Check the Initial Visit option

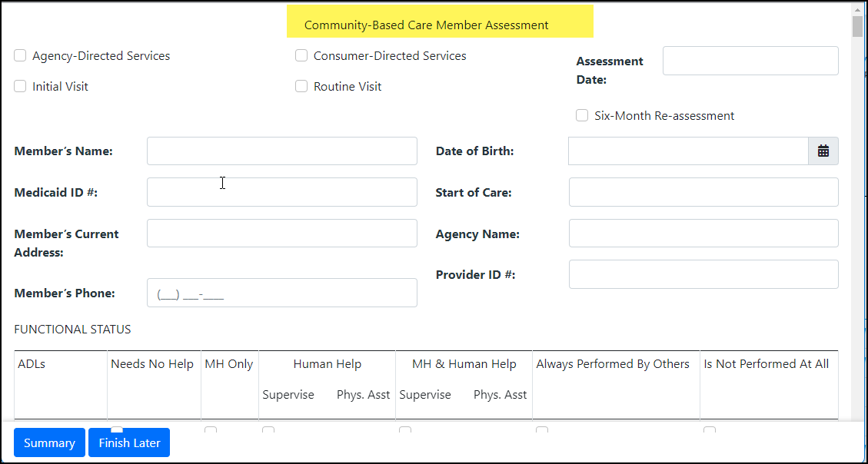click(19, 85)
